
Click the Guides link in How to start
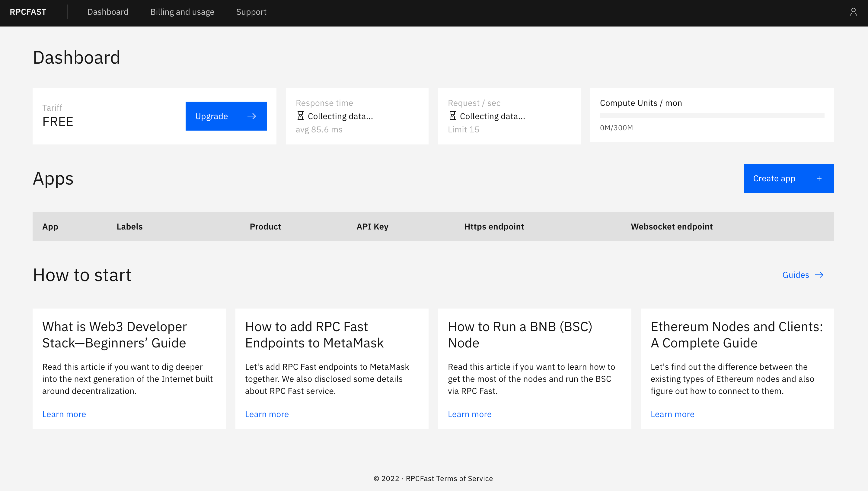pyautogui.click(x=796, y=275)
